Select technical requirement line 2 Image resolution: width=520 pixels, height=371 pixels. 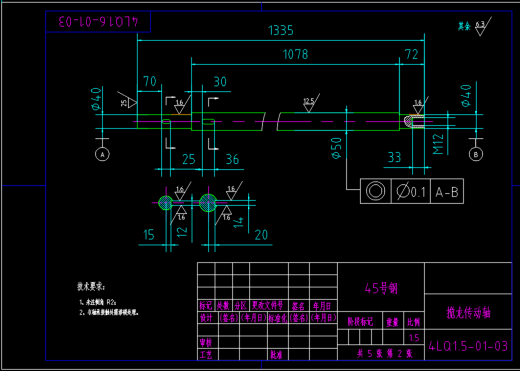click(x=109, y=313)
